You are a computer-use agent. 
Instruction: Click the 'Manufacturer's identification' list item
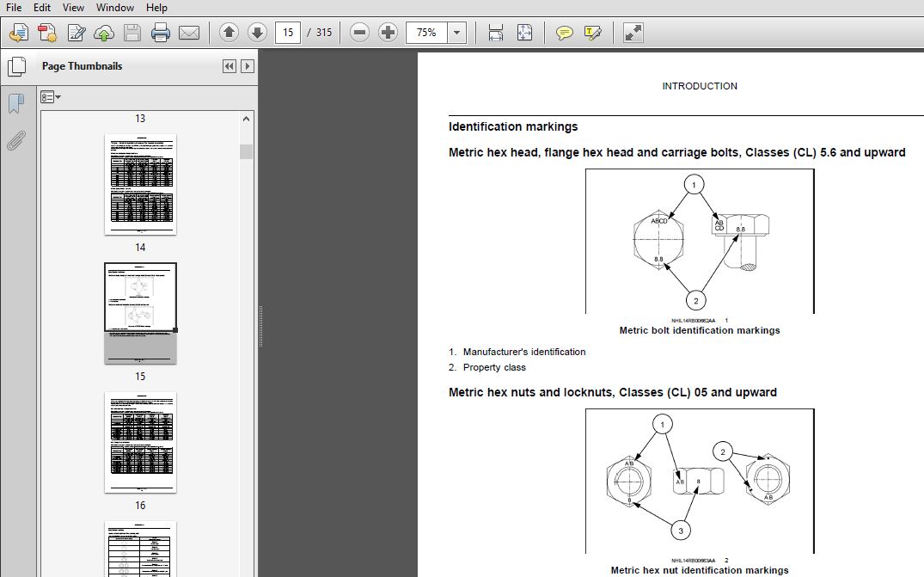[523, 352]
